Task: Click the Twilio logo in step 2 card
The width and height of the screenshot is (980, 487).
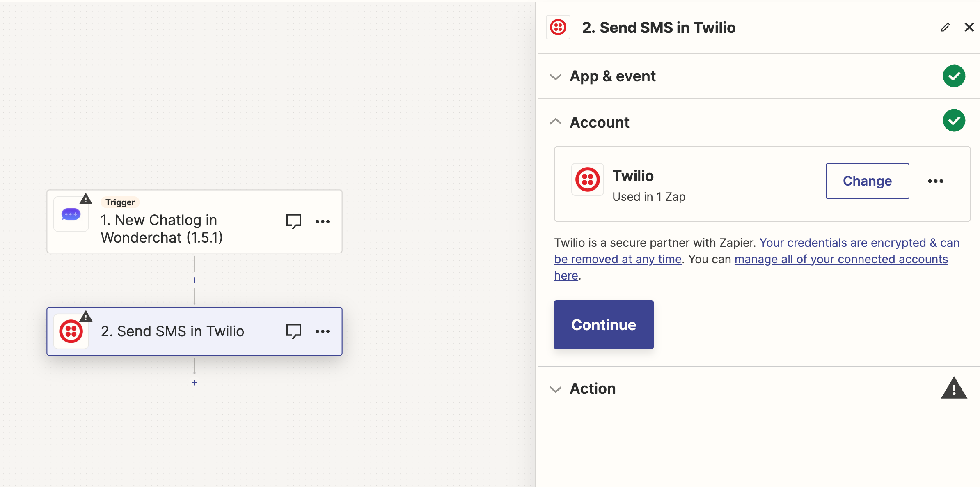Action: point(71,331)
